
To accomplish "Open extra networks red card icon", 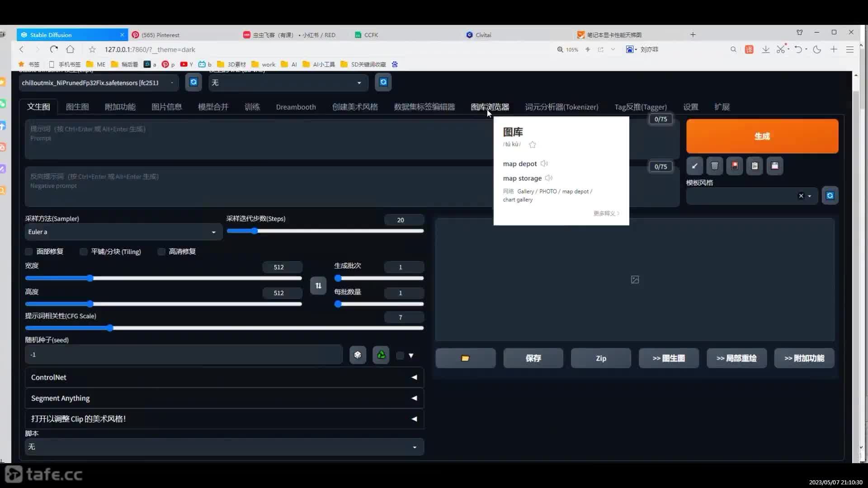I will (735, 166).
